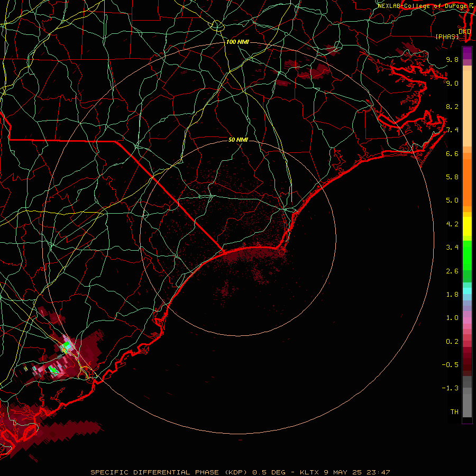Click the -0.5 value on color scale
The width and height of the screenshot is (476, 476).
(450, 365)
